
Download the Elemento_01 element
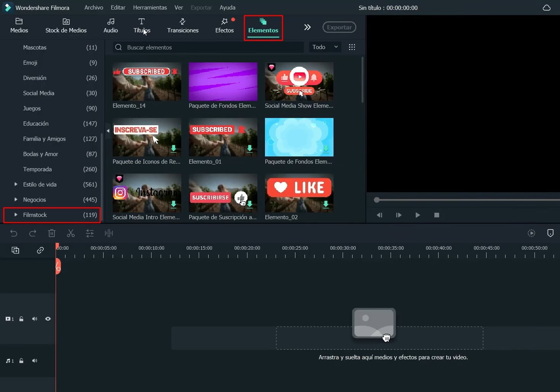tap(250, 149)
